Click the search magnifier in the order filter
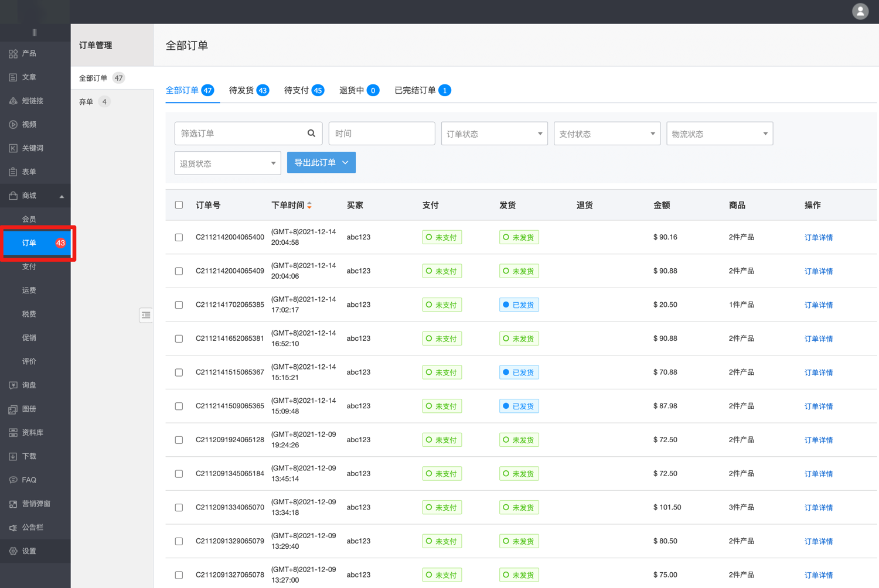Screen dimensions: 879x588 (x=311, y=134)
